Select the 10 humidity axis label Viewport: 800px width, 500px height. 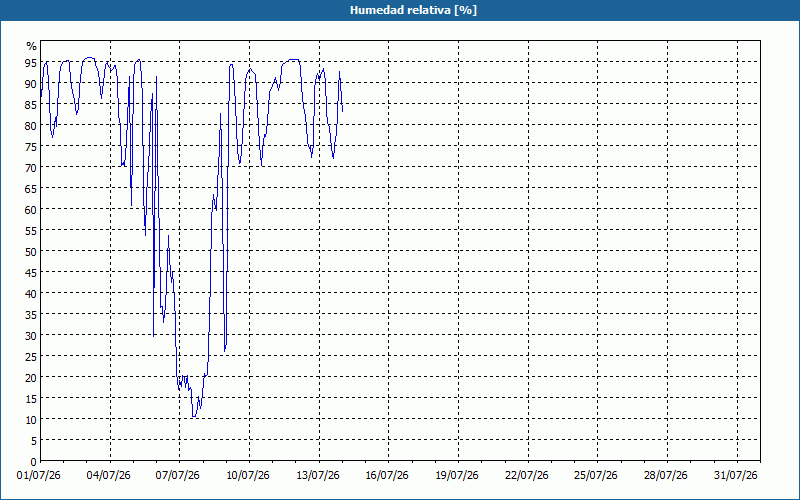(x=31, y=420)
